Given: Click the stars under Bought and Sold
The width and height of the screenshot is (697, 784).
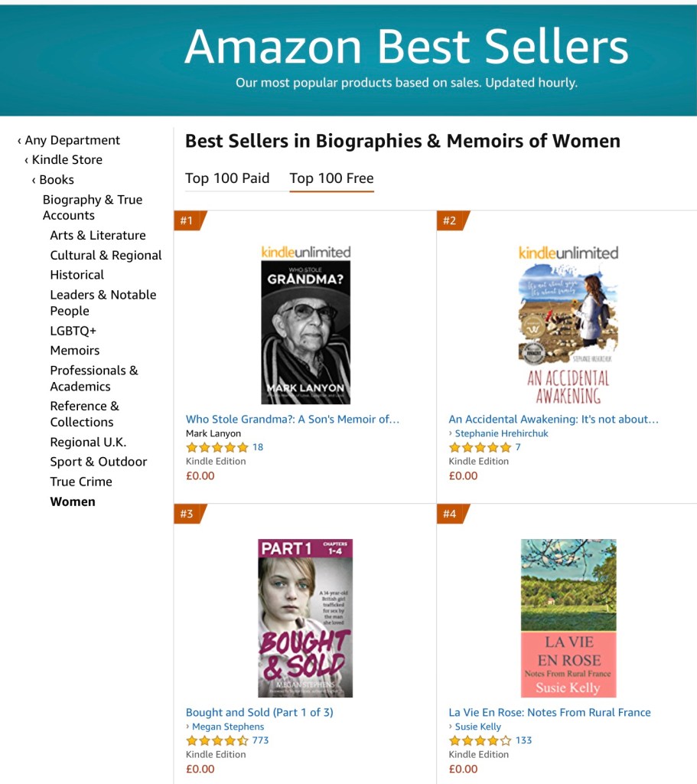Looking at the screenshot, I should (217, 740).
